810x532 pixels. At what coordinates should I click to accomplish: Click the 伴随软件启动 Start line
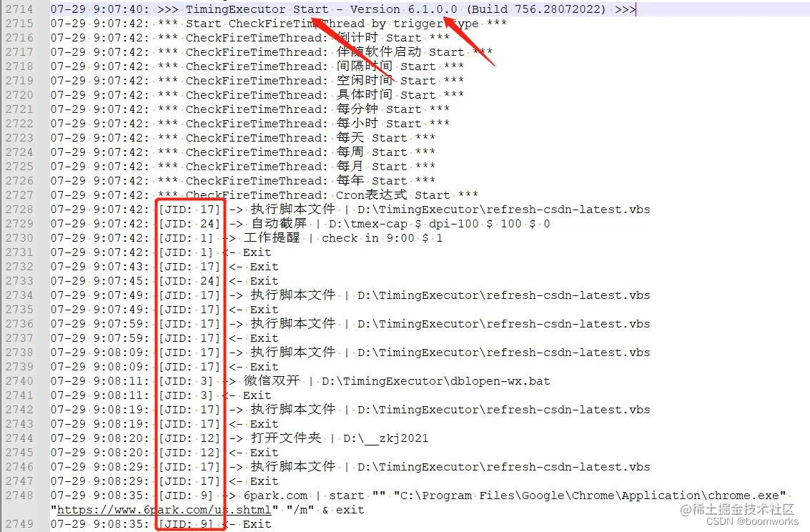pyautogui.click(x=271, y=52)
